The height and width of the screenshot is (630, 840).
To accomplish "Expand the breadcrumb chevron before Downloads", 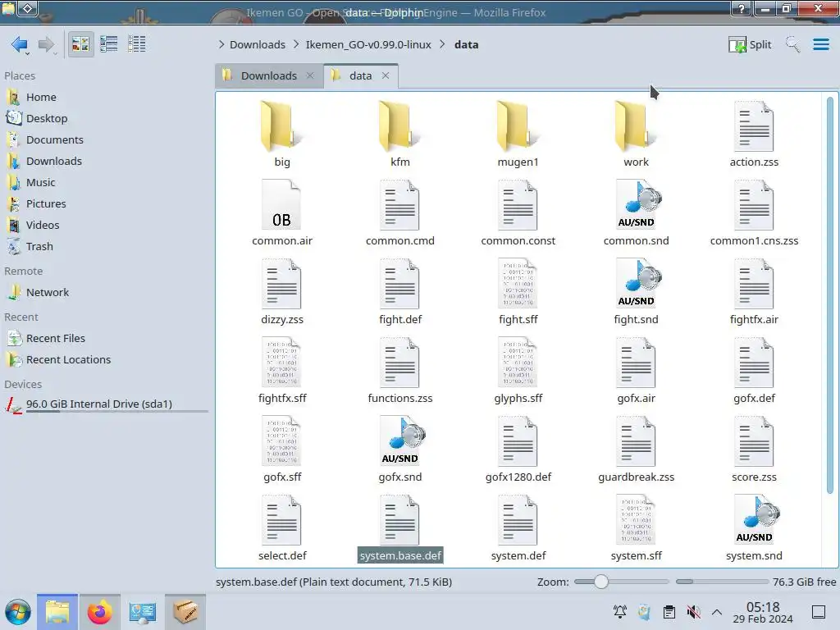I will tap(221, 44).
